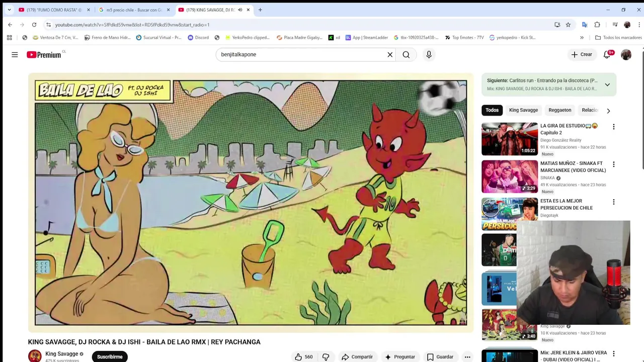
Task: Start voice search with microphone icon
Action: click(x=429, y=55)
